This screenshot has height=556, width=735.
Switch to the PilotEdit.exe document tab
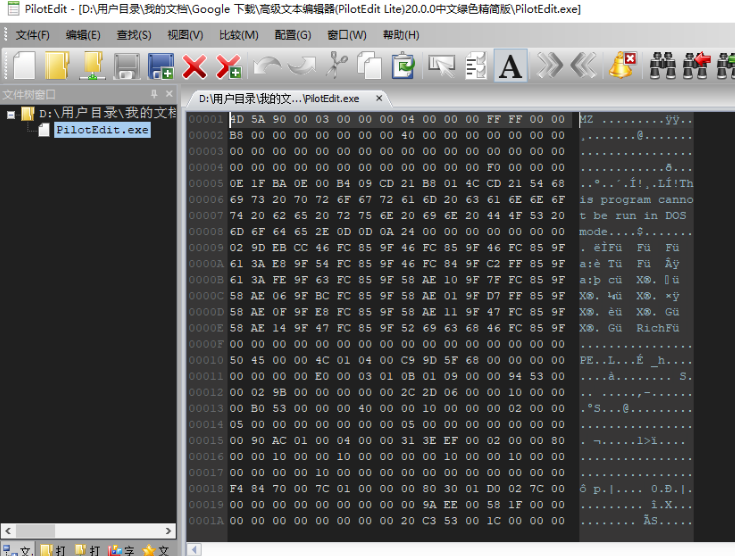[279, 98]
